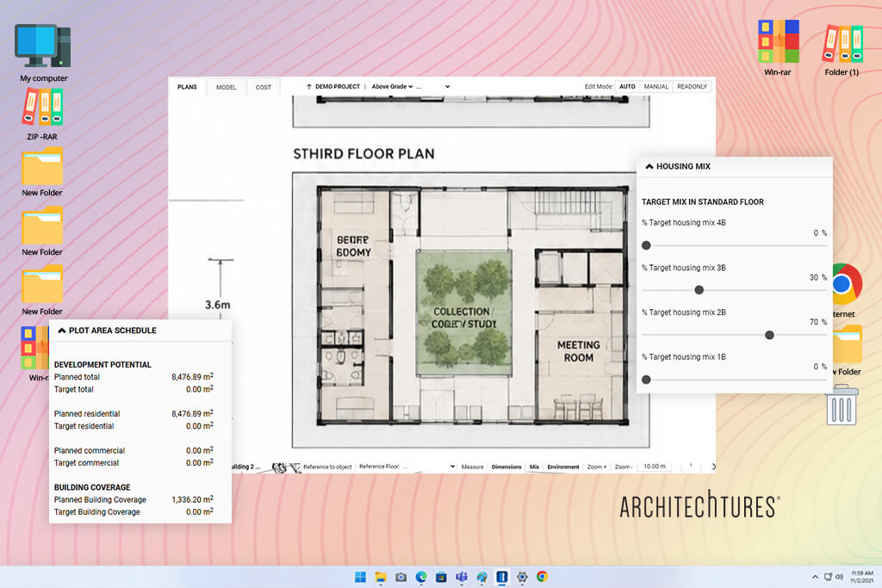Click the right arrow at toolbar end
The image size is (882, 588).
tap(713, 467)
